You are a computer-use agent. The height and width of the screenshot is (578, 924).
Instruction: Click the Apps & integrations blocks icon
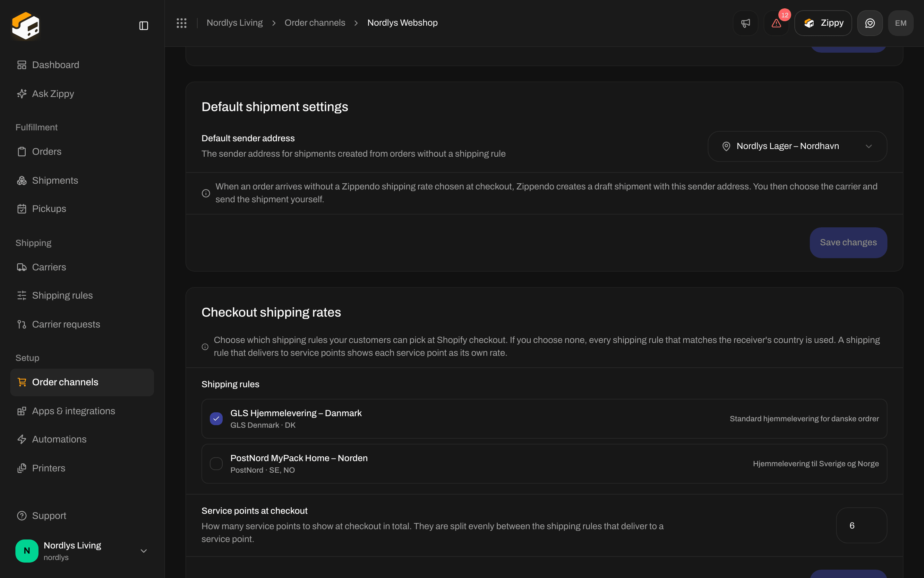pyautogui.click(x=22, y=411)
